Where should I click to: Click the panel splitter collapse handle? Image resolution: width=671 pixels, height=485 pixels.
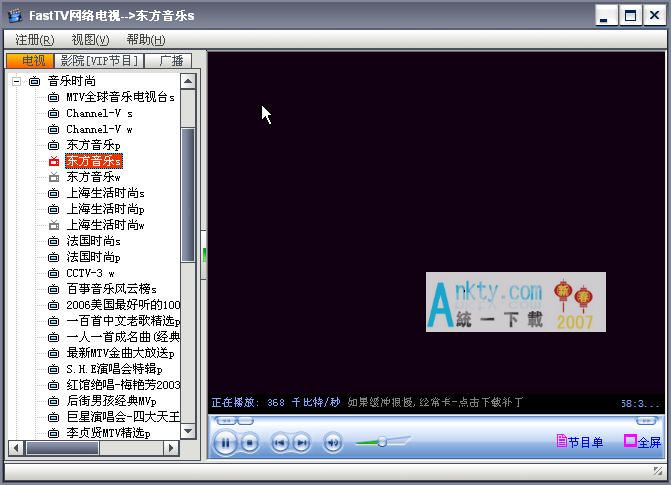tap(204, 255)
